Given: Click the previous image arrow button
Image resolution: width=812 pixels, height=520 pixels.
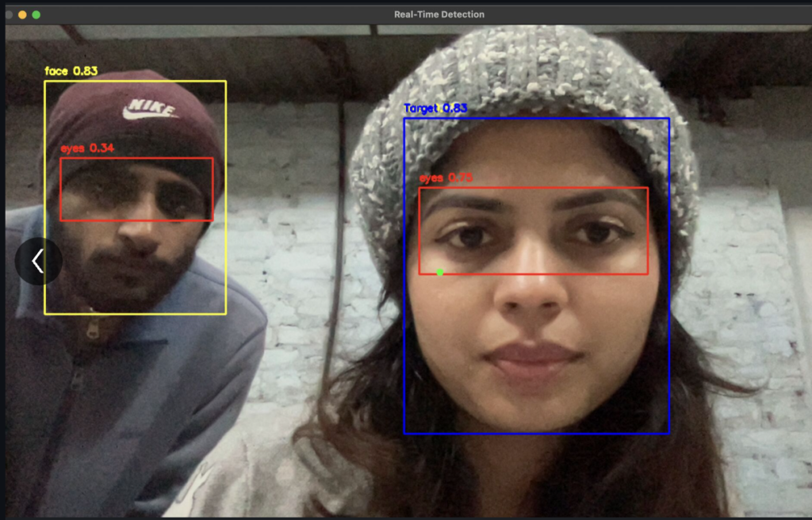Looking at the screenshot, I should coord(38,262).
